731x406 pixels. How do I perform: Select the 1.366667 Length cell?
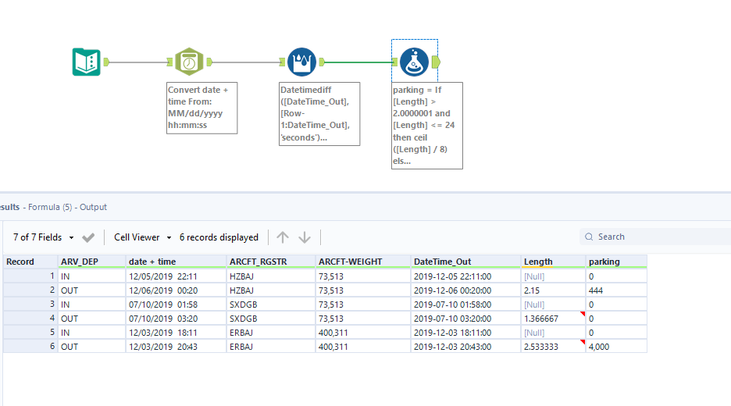[x=553, y=319]
